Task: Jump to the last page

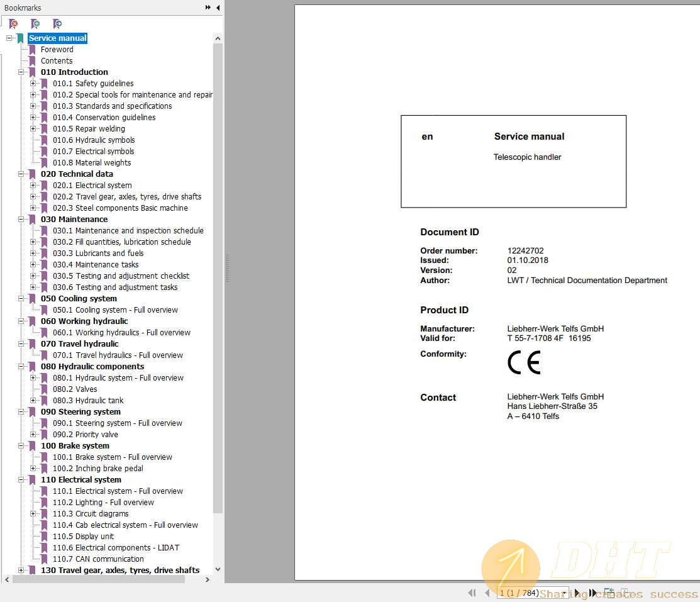Action: [x=593, y=593]
